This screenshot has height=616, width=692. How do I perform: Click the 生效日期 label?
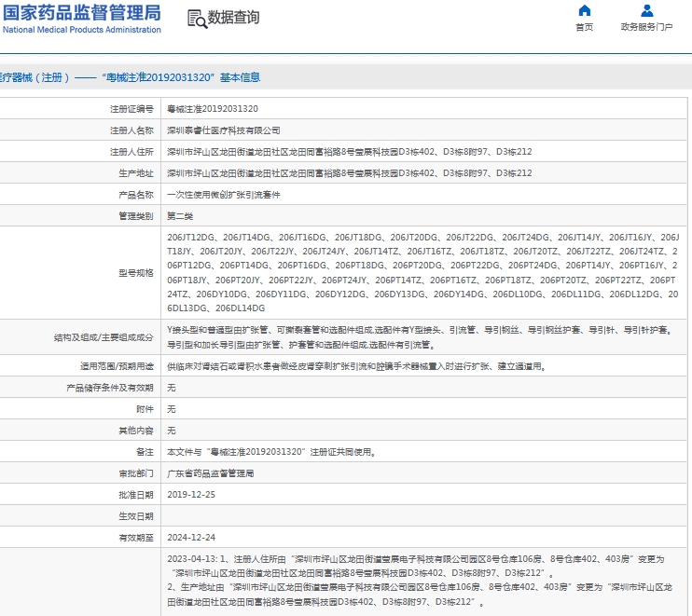coord(136,516)
